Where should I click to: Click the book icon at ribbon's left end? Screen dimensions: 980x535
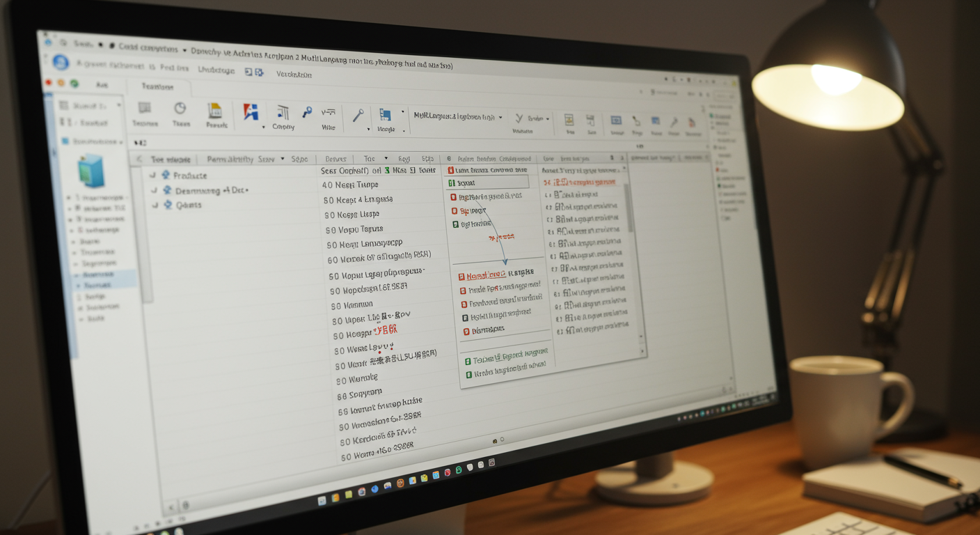(x=144, y=108)
